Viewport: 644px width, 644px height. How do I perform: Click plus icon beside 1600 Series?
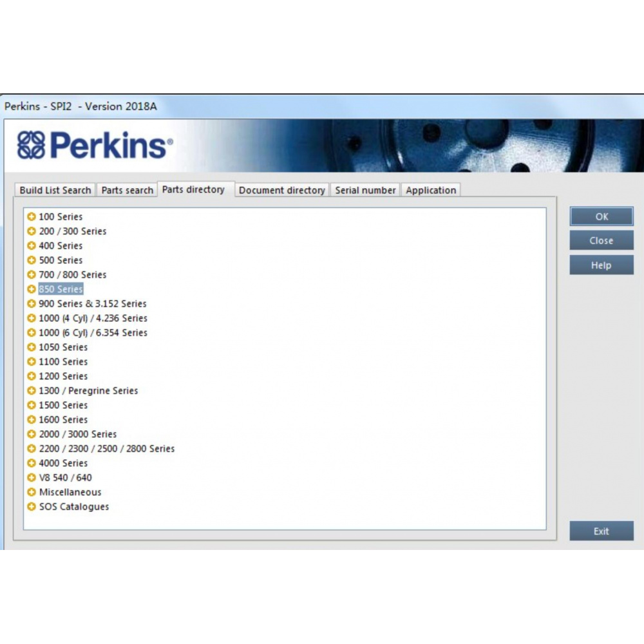tap(31, 420)
